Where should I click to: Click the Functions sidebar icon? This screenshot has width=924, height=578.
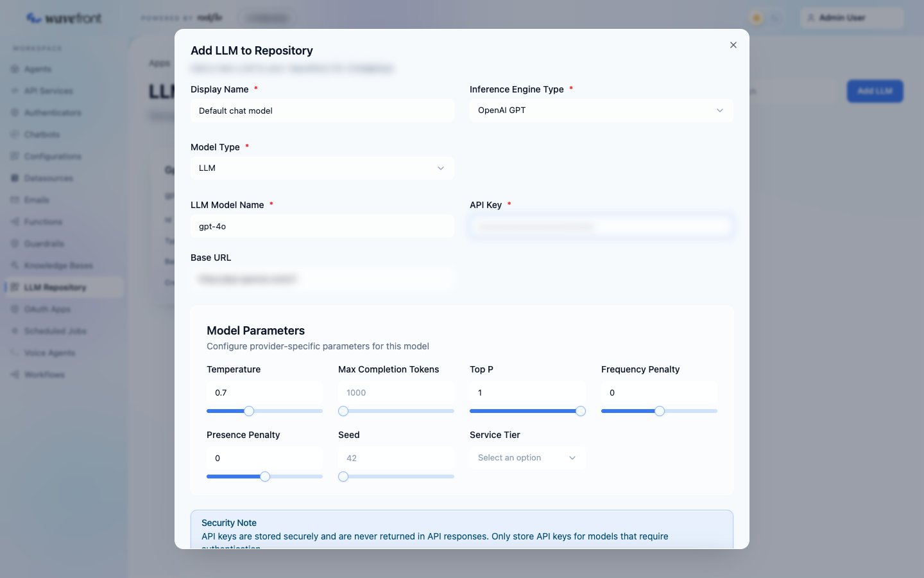point(15,222)
